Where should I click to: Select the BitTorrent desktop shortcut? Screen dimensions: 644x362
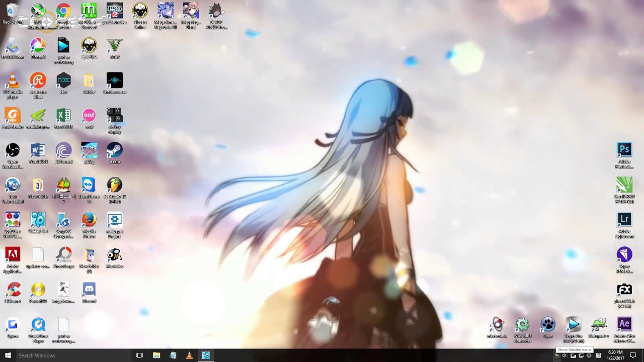click(63, 153)
